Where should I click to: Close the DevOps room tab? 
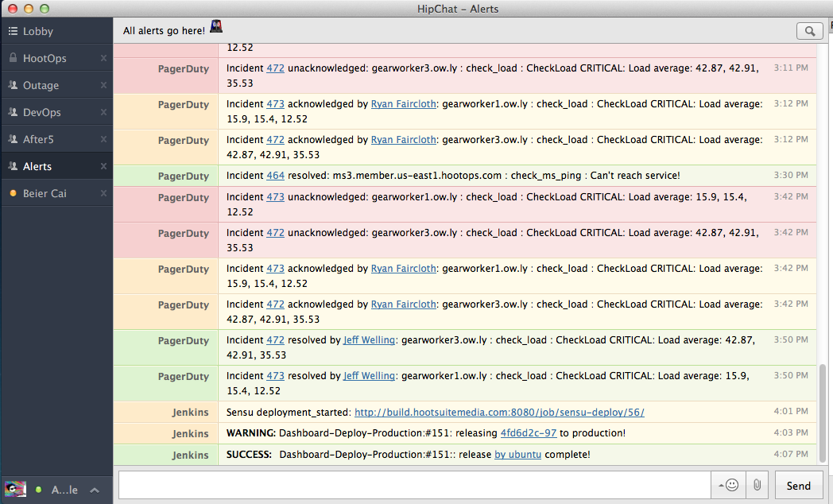[103, 112]
